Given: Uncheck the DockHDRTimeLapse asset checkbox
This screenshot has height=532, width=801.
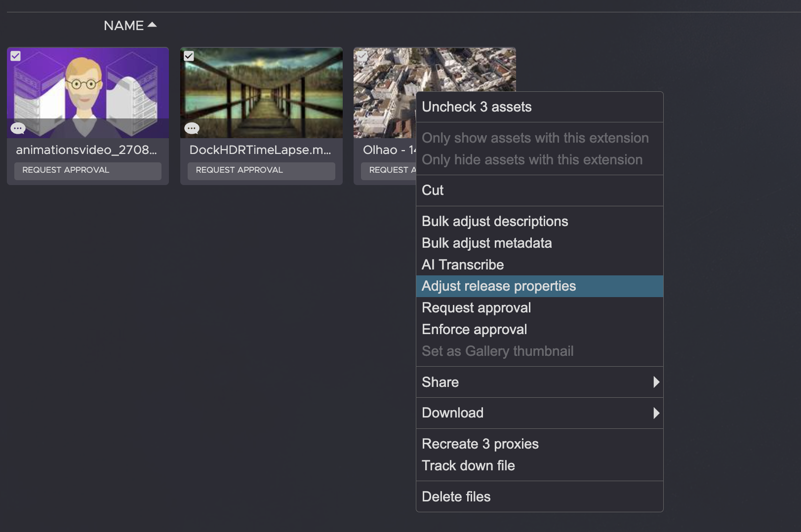Looking at the screenshot, I should coord(189,56).
